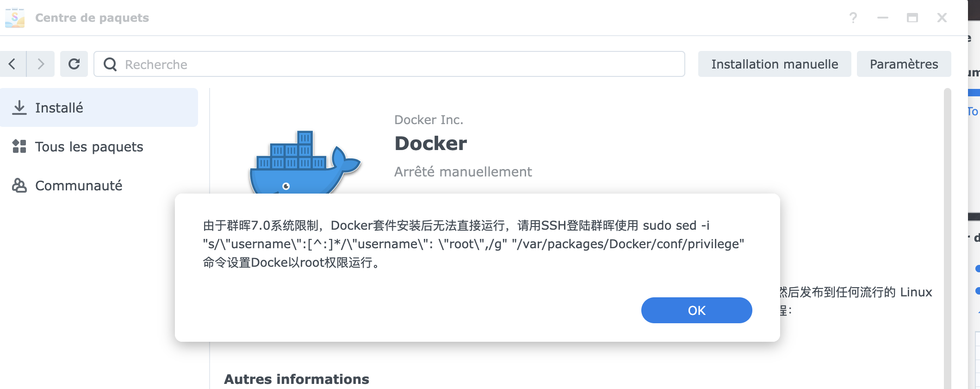Click the Package Center logo icon
Image resolution: width=980 pixels, height=389 pixels.
tap(15, 18)
